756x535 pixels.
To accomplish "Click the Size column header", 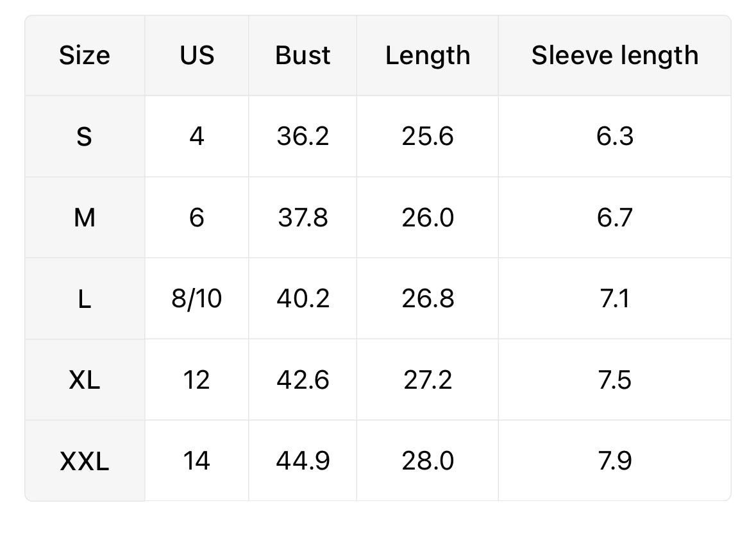I will (85, 56).
